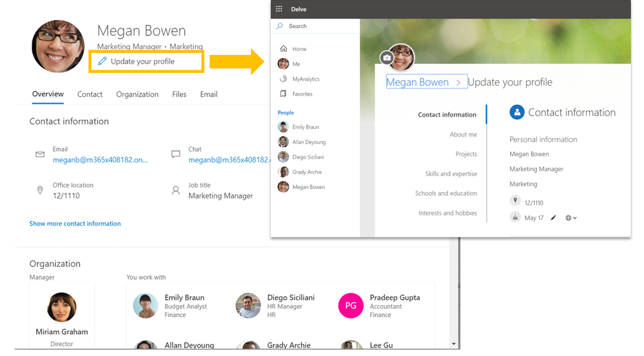Click the Favorites label in sidebar
This screenshot has height=356, width=644.
(x=302, y=94)
